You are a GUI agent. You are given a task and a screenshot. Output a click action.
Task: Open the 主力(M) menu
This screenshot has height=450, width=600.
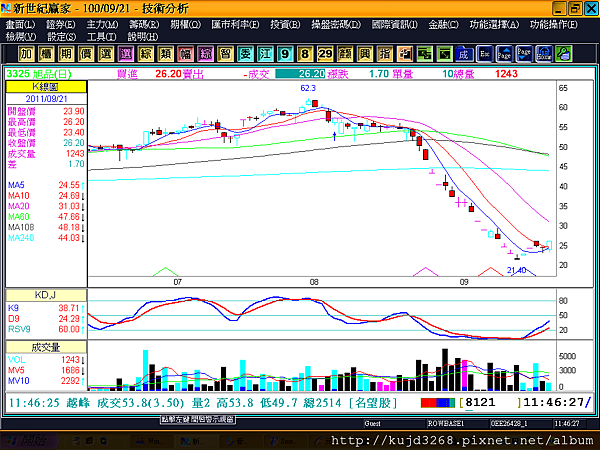point(102,25)
